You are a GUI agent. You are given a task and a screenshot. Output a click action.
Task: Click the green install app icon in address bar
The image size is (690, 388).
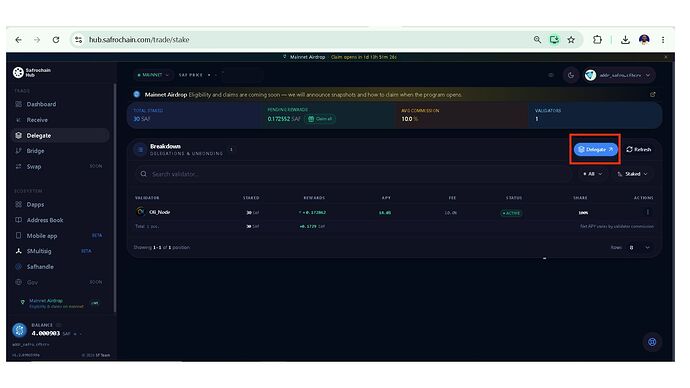[554, 40]
